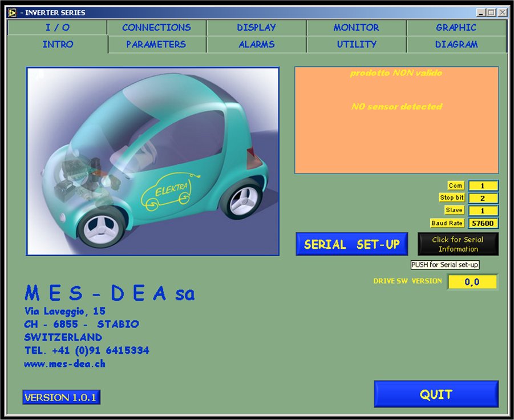Click the 'TEL. +41 (0)91 6415334' text
514x420 pixels.
[87, 350]
